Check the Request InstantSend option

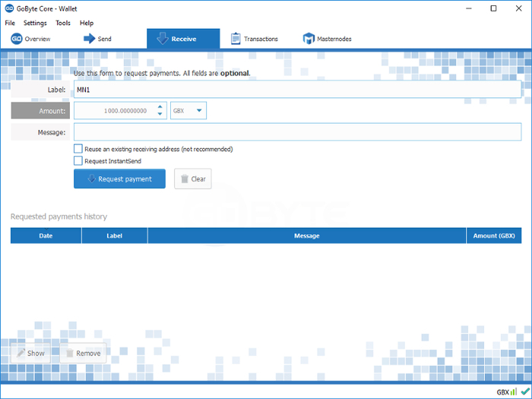pyautogui.click(x=78, y=161)
